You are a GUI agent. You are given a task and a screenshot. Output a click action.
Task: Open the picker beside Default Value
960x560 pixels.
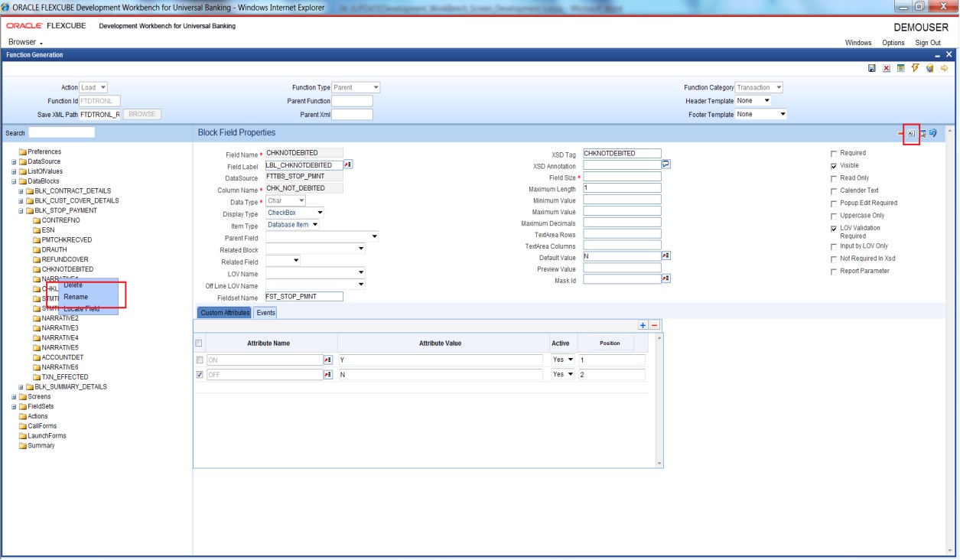[666, 256]
